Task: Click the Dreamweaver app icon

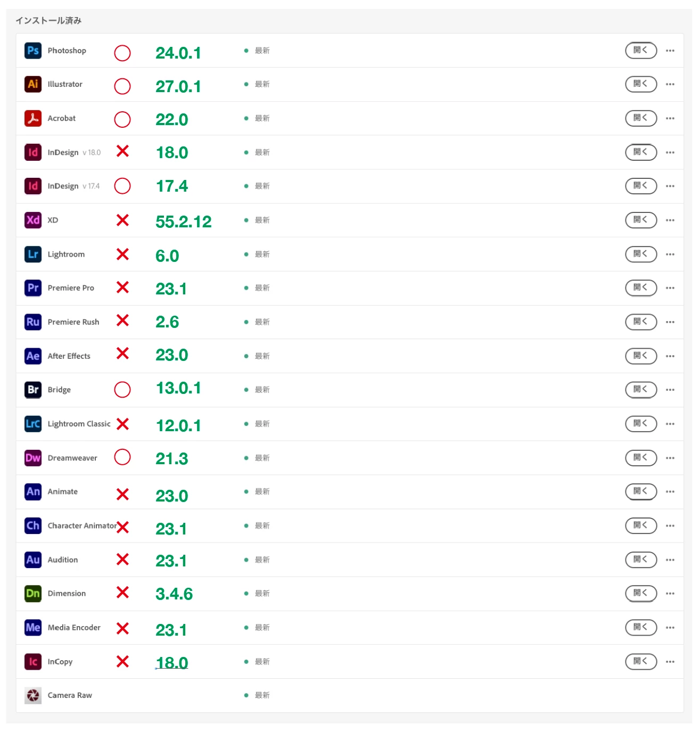Action: [x=33, y=458]
